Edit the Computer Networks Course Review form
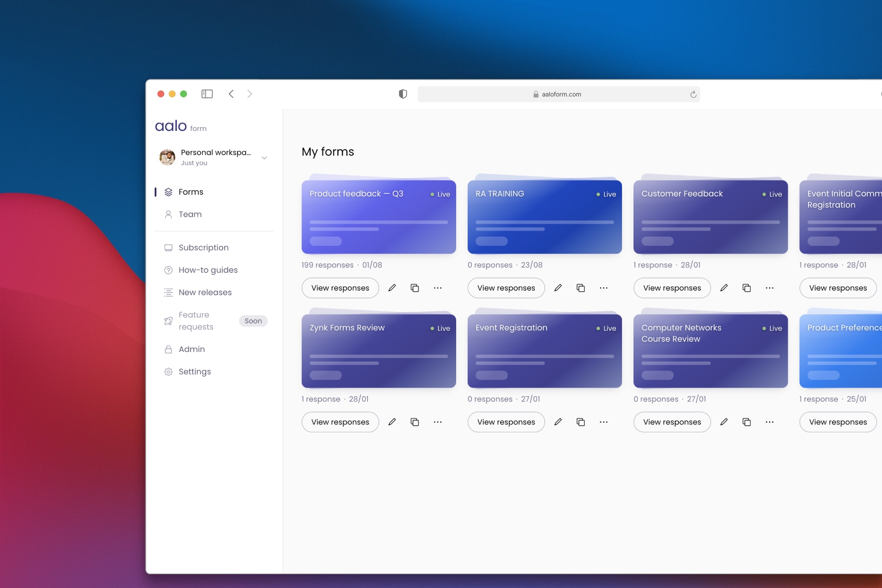The height and width of the screenshot is (588, 882). pyautogui.click(x=724, y=422)
